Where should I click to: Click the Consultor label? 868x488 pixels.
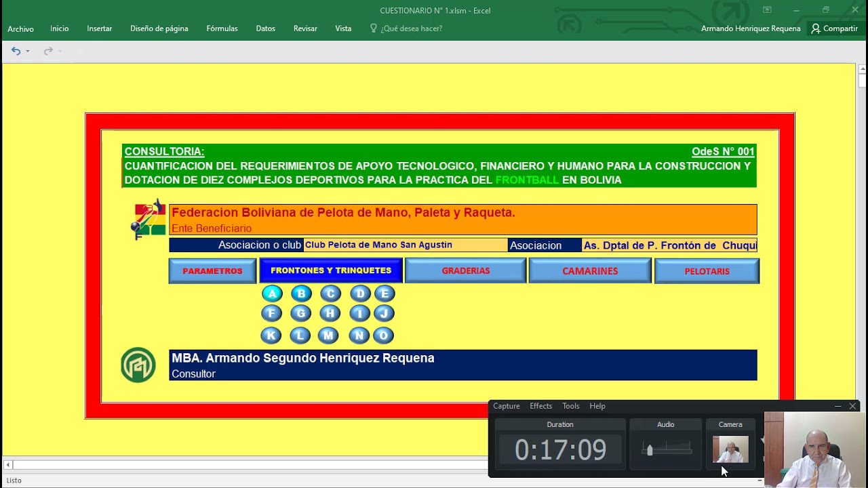coord(193,374)
